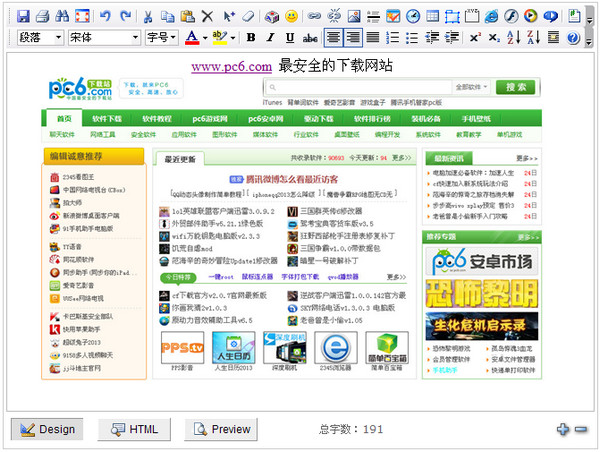This screenshot has width=600, height=452.
Task: Open the www.pc6.com hyperlink
Action: tap(232, 67)
